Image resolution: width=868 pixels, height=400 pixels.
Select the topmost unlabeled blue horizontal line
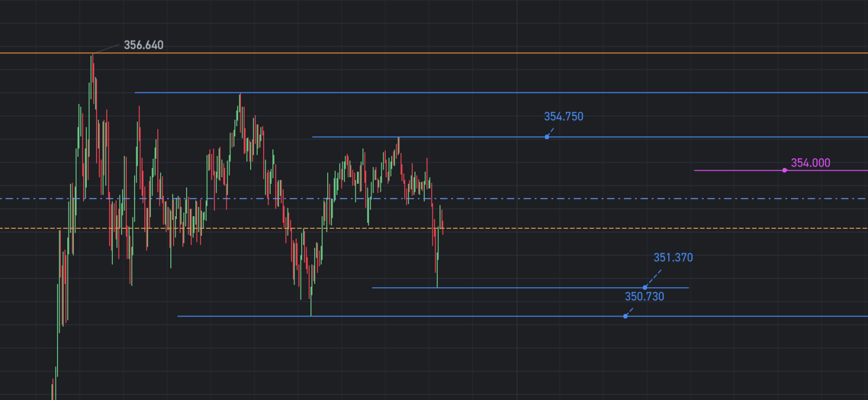501,93
